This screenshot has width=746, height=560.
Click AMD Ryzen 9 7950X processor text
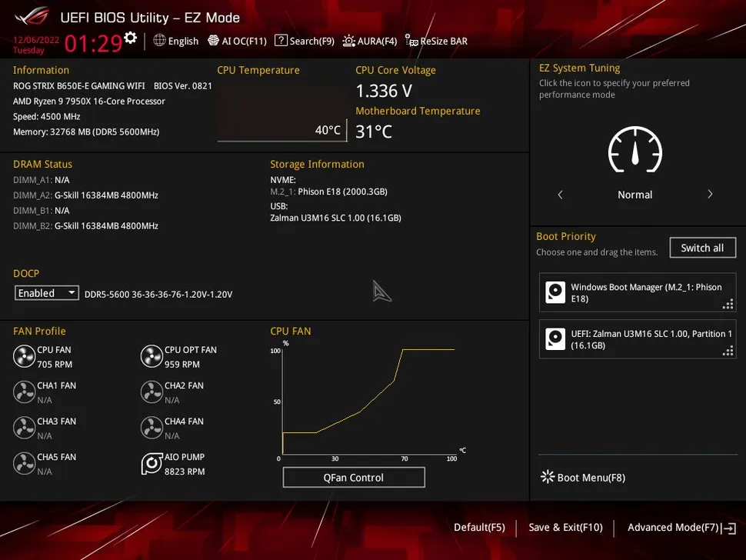click(x=89, y=101)
